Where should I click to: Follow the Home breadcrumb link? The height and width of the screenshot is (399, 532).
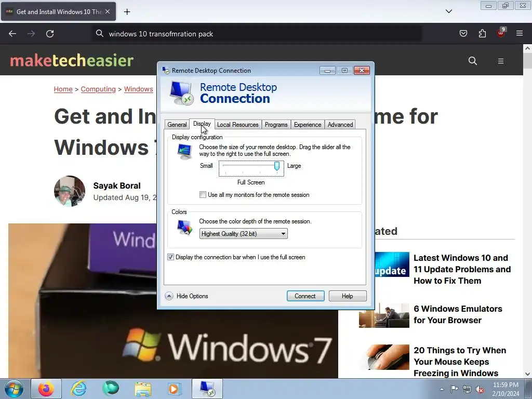click(x=63, y=89)
